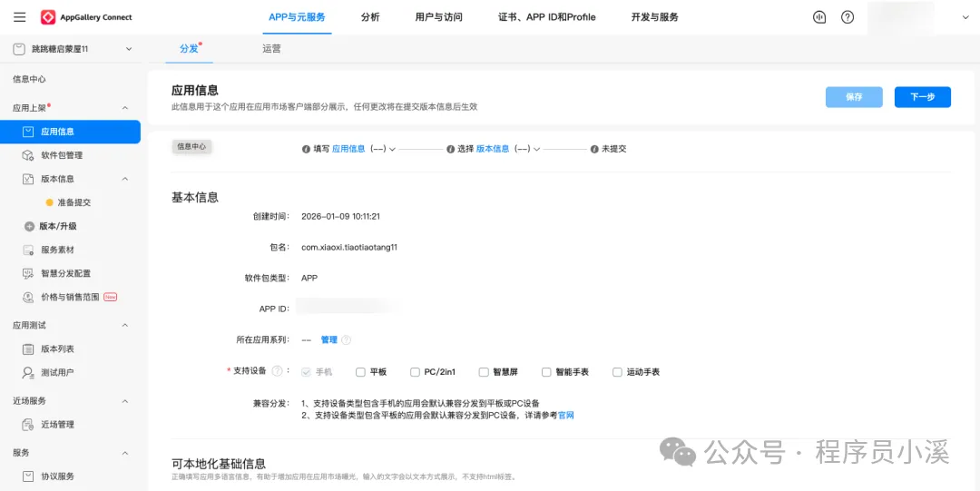This screenshot has width=980, height=491.
Task: Click the info icon before 选择 版本信息
Action: pyautogui.click(x=450, y=150)
